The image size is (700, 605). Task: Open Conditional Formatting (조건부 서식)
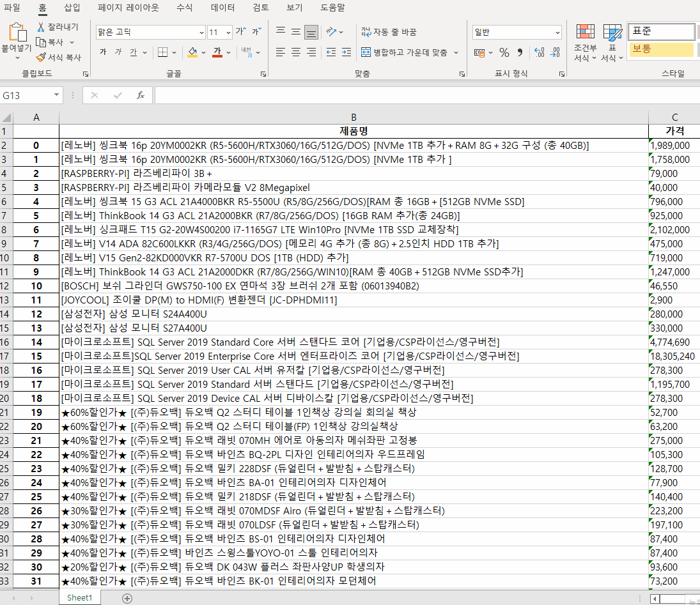click(586, 43)
